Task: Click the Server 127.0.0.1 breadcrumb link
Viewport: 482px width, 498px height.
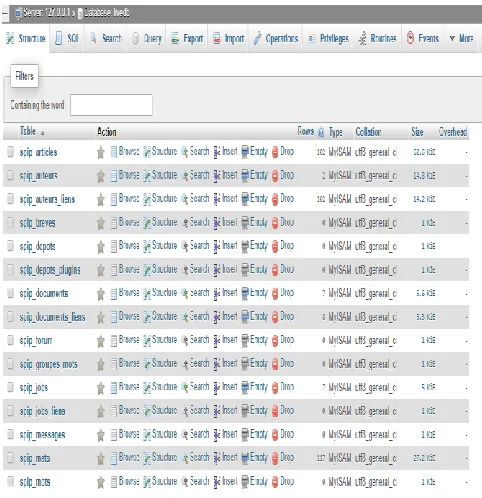Action: click(47, 13)
